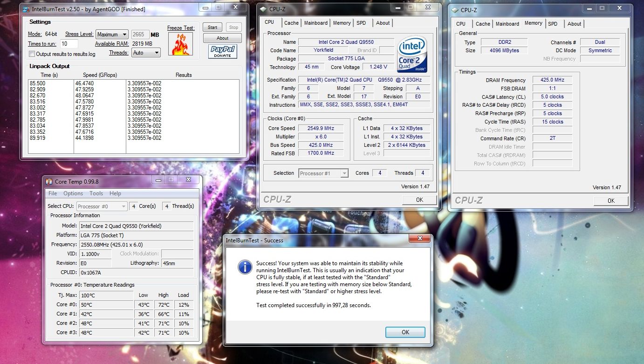Click the Command Rate 2T value
The height and width of the screenshot is (364, 644).
[x=552, y=138]
